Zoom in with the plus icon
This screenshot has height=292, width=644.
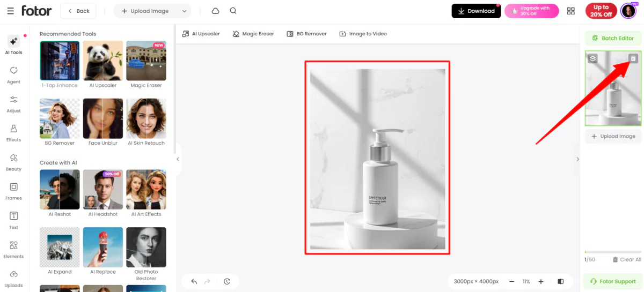541,281
